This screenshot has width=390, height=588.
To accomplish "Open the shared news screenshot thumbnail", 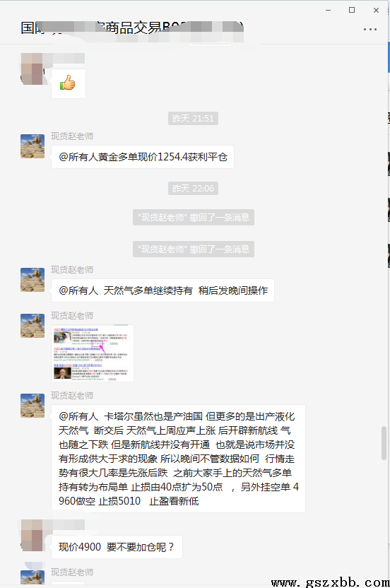I will click(93, 353).
